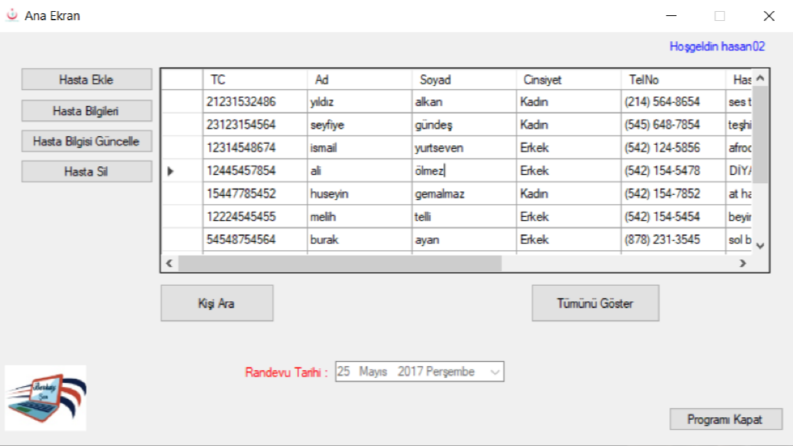Image resolution: width=793 pixels, height=446 pixels.
Task: Select cell TC 12224545455
Action: 255,216
